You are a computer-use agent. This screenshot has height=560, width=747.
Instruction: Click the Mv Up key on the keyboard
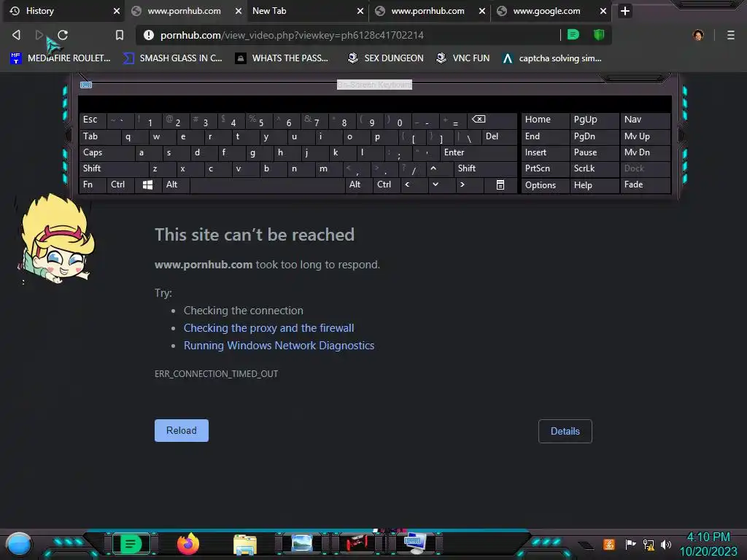(646, 136)
